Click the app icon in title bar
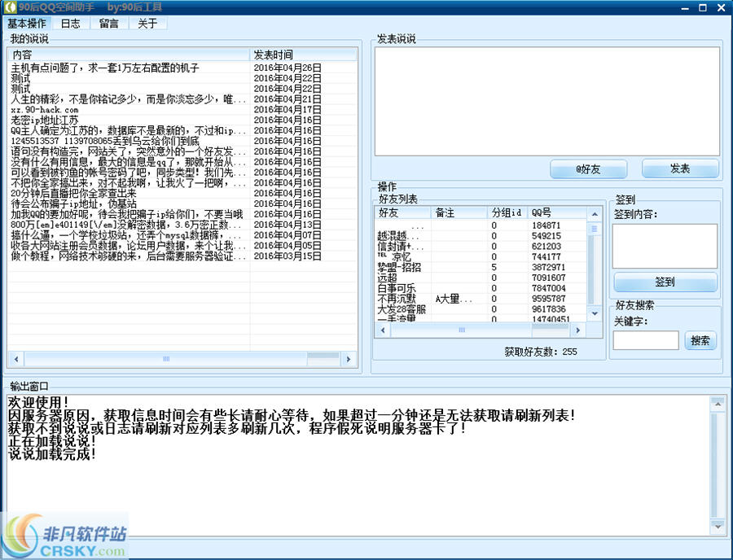Viewport: 733px width, 560px height. click(9, 7)
